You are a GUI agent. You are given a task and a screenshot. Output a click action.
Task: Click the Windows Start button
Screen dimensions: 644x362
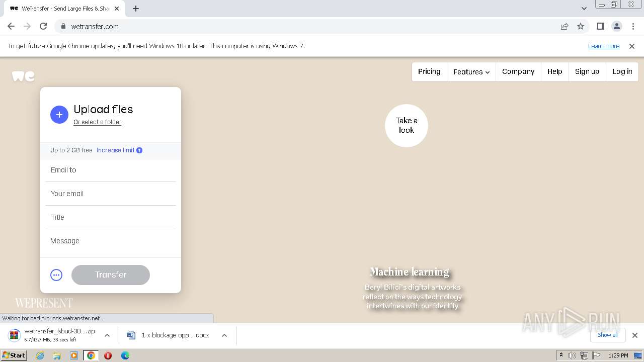click(14, 355)
